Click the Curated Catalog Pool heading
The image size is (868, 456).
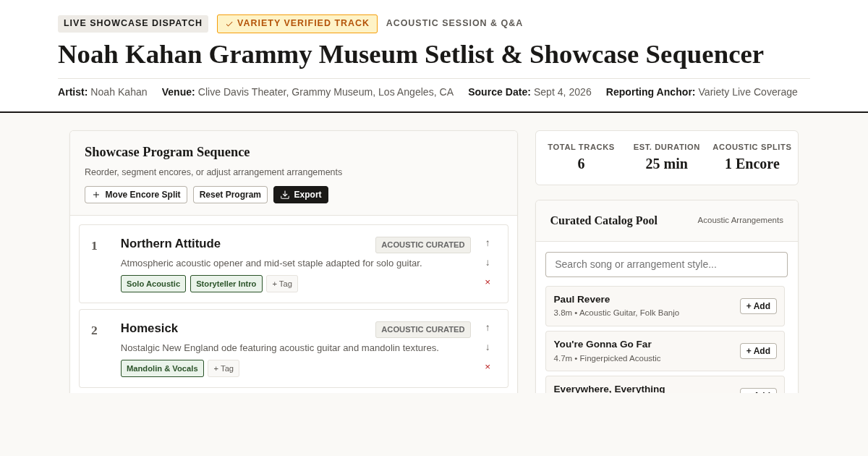(x=604, y=221)
